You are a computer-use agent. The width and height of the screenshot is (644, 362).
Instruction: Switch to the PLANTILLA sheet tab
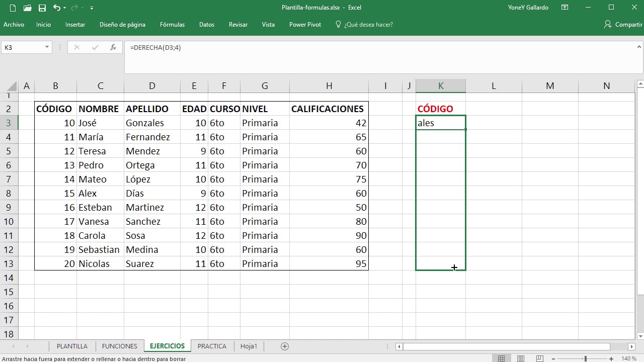72,346
